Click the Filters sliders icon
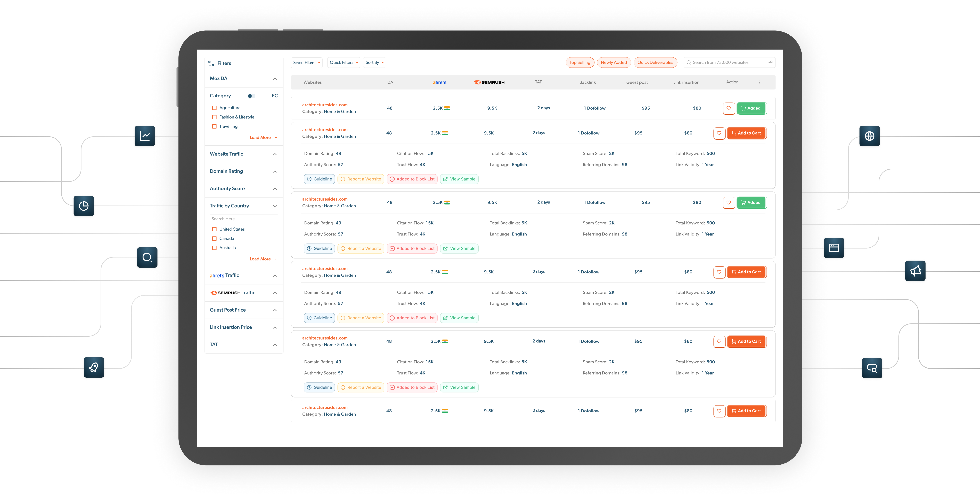Viewport: 980px width, 498px height. coord(211,63)
